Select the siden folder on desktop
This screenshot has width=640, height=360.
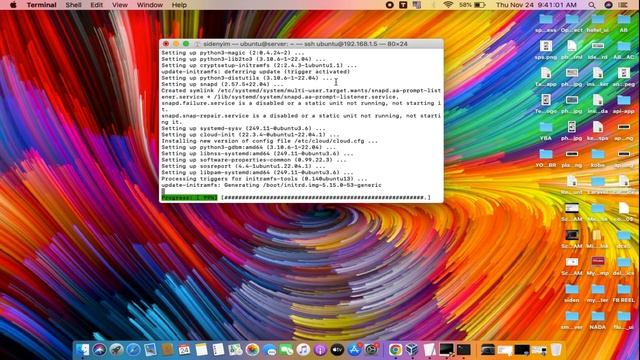[x=571, y=293]
